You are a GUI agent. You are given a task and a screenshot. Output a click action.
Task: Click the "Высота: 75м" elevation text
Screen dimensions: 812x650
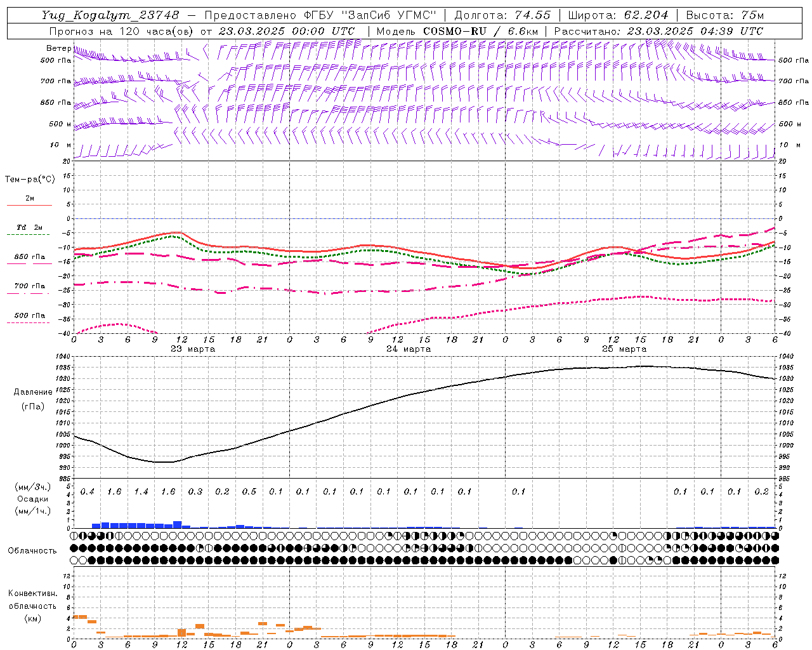tap(724, 15)
